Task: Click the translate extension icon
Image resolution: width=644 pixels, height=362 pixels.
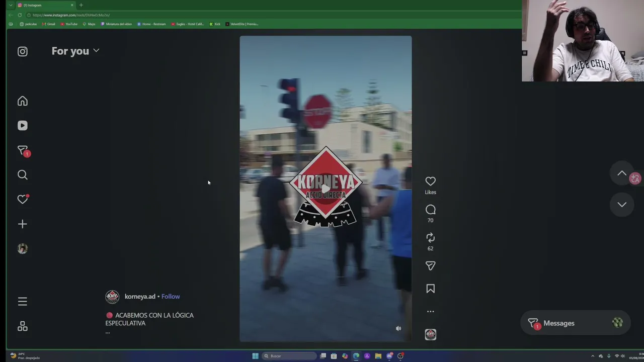Action: (635, 179)
